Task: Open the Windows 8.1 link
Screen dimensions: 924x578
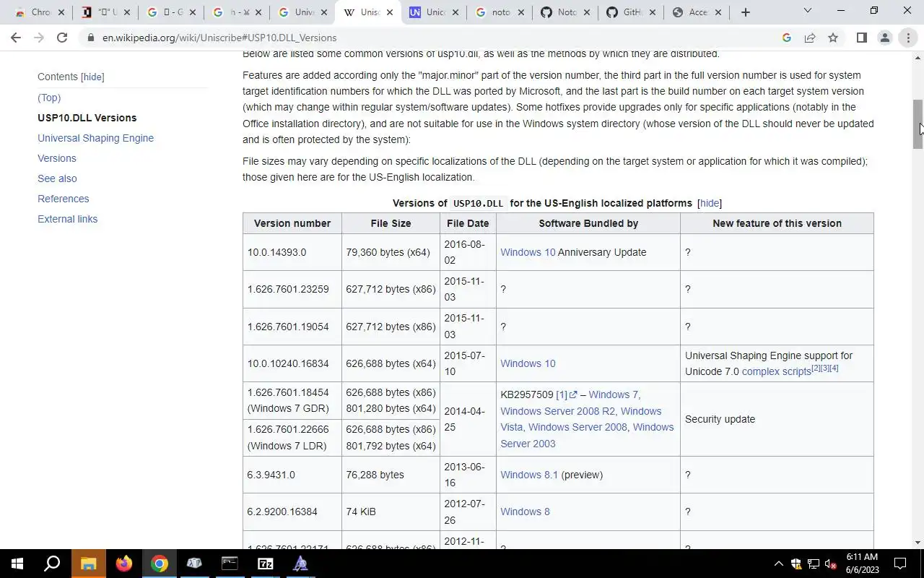Action: (529, 475)
